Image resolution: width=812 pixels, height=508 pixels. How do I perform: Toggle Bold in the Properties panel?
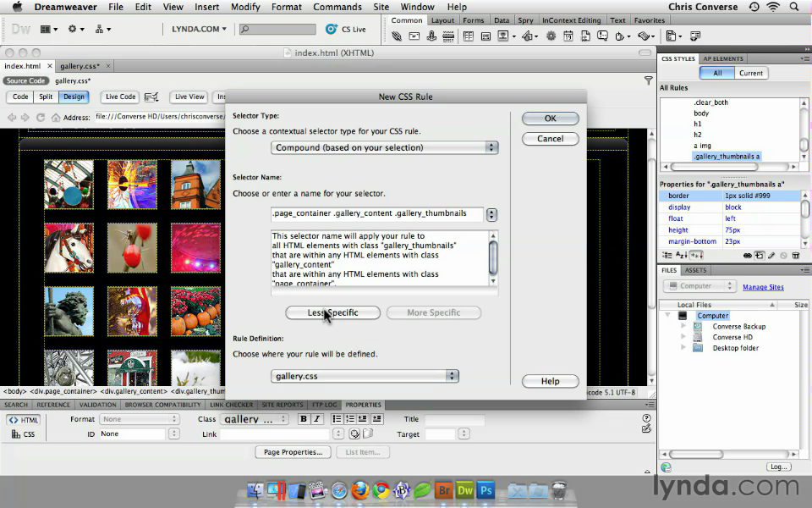tap(304, 419)
